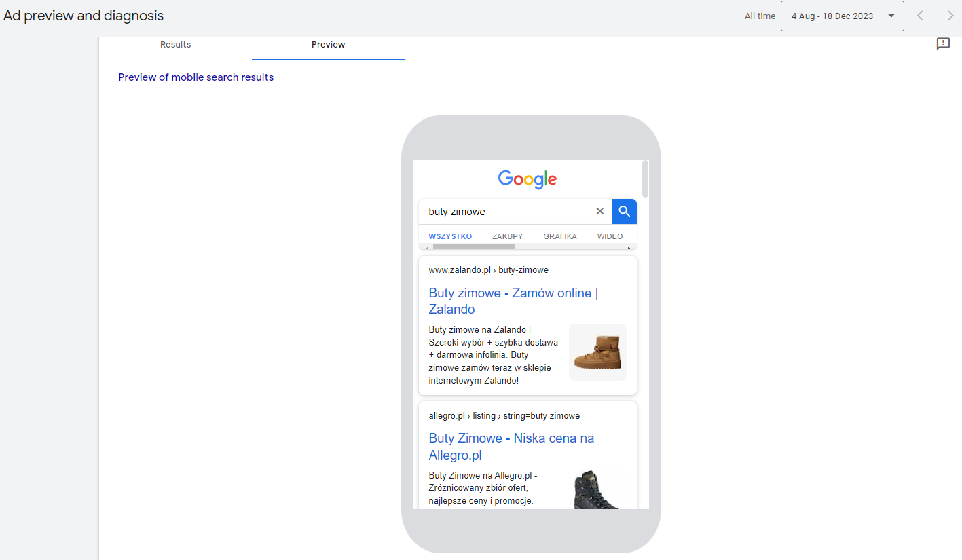Go to previous date range arrow
Screen dimensions: 962x560
click(920, 16)
